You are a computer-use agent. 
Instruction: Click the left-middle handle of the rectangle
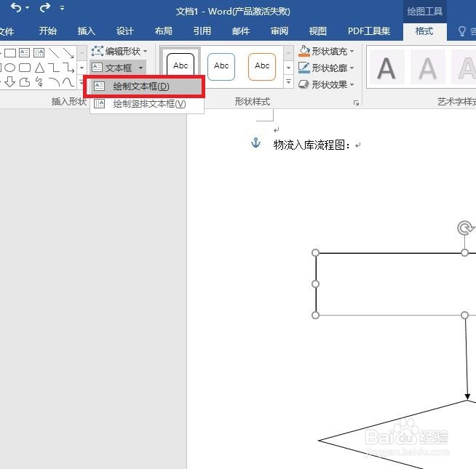[x=315, y=284]
